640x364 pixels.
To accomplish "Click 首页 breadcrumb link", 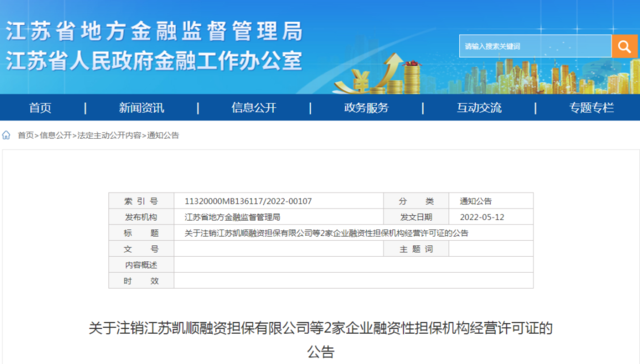I will coord(25,135).
